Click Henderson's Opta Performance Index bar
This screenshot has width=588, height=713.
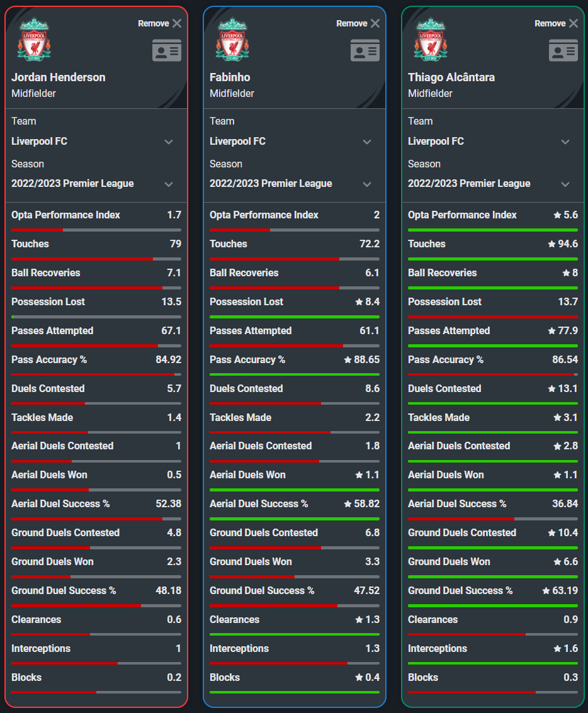click(96, 230)
